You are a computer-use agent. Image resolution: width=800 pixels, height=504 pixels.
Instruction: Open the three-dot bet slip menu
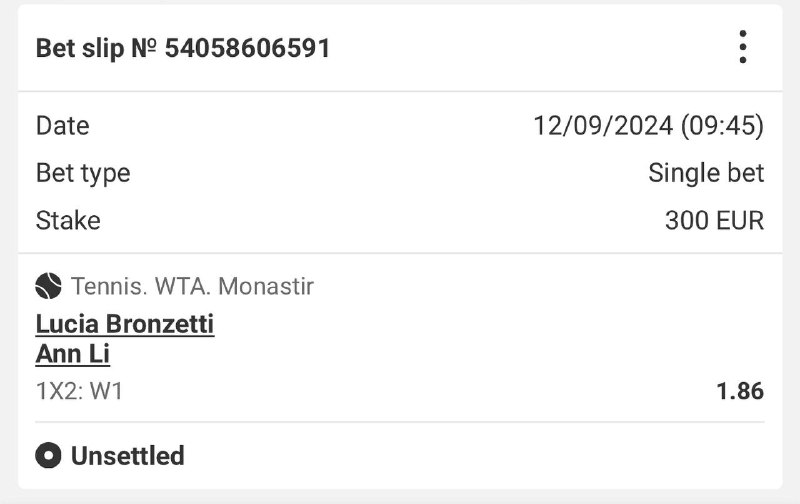click(742, 47)
